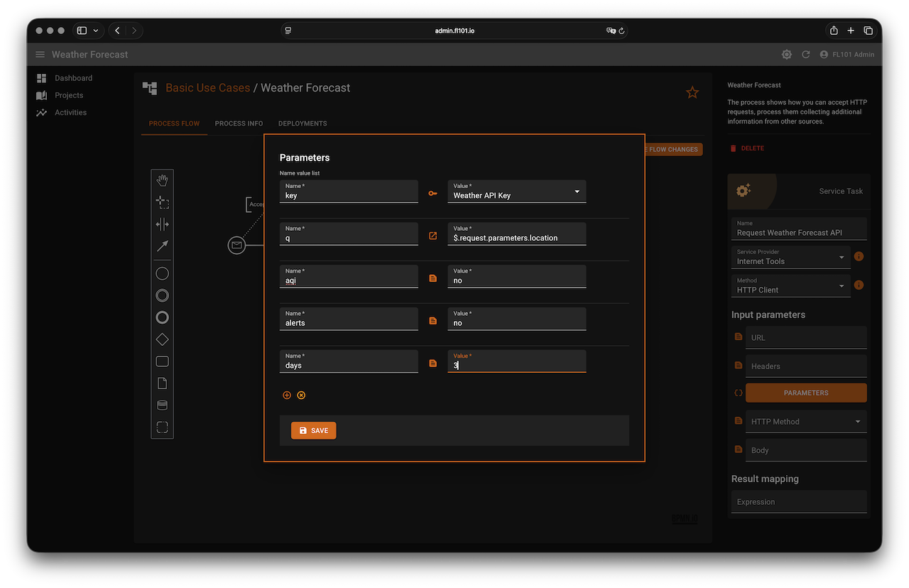Viewport: 909px width, 588px height.
Task: Choose the gateway diamond shape
Action: click(162, 339)
